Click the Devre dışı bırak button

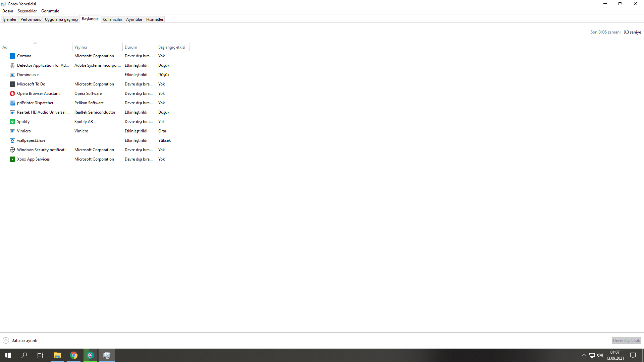pyautogui.click(x=626, y=341)
